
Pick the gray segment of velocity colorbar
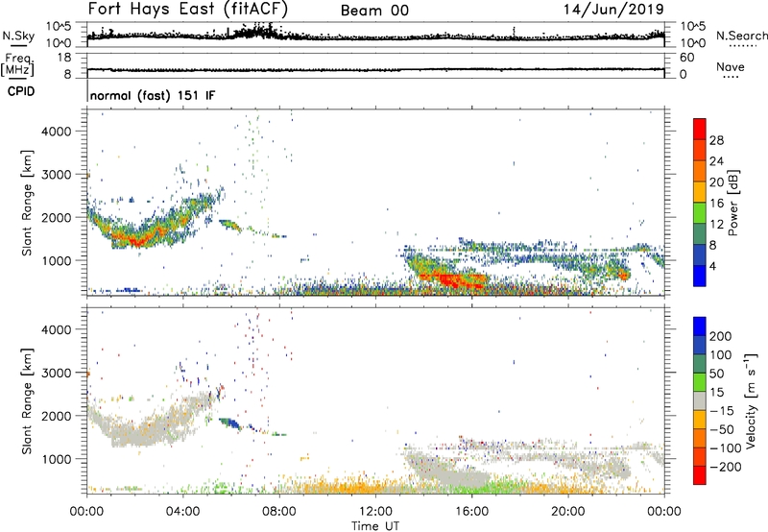point(700,400)
